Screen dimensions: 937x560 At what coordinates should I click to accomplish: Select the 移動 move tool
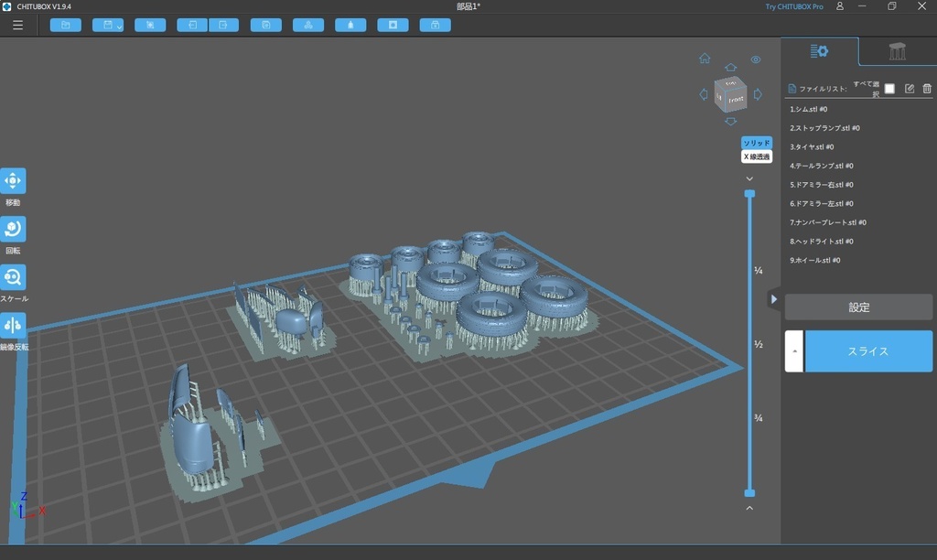(13, 180)
